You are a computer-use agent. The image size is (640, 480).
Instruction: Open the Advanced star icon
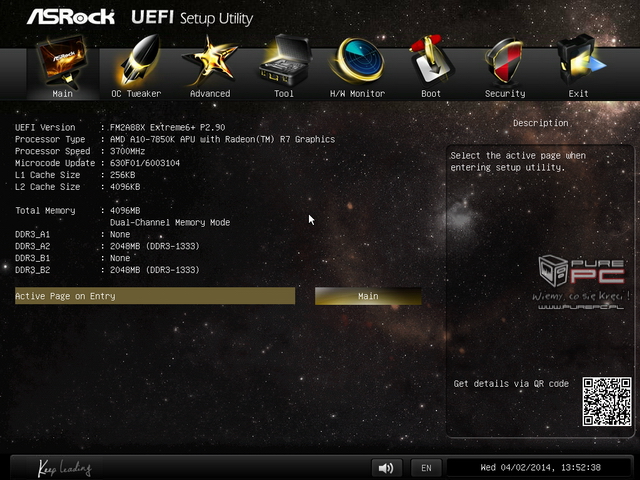(209, 60)
